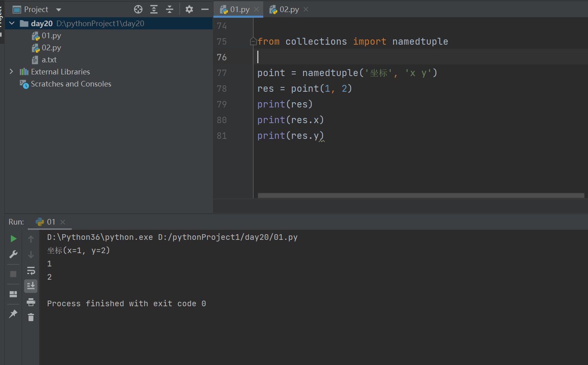The height and width of the screenshot is (365, 588).
Task: Click the pin tab icon in Run panel
Action: click(x=13, y=314)
